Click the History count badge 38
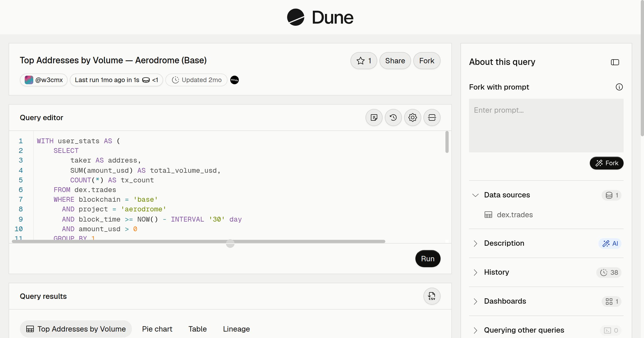Viewport: 644px width, 338px height. [609, 273]
